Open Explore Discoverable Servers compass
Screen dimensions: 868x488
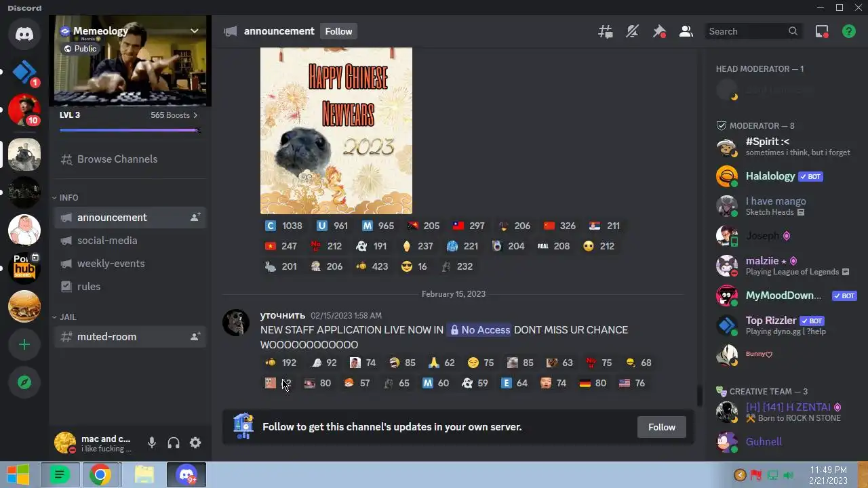click(x=24, y=382)
